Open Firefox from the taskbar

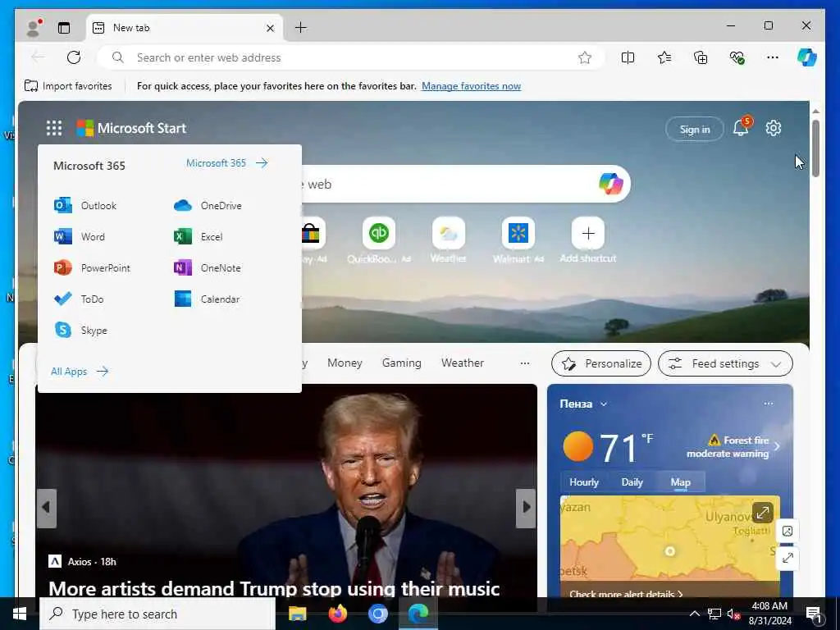click(337, 614)
